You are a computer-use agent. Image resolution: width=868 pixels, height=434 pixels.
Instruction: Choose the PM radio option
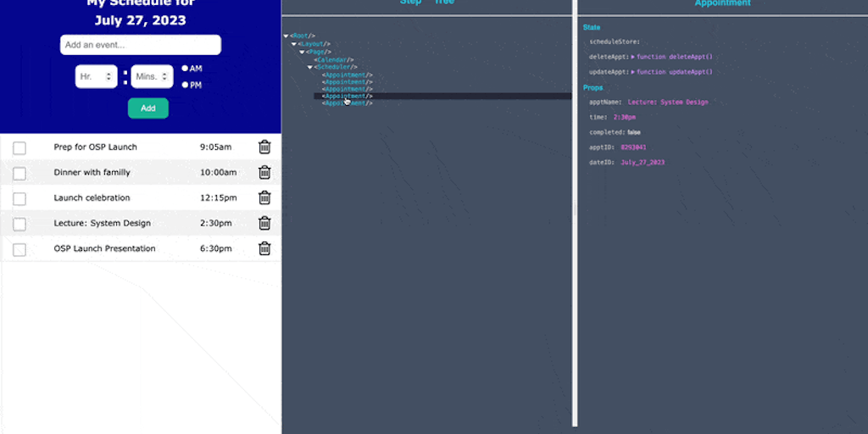(x=185, y=85)
